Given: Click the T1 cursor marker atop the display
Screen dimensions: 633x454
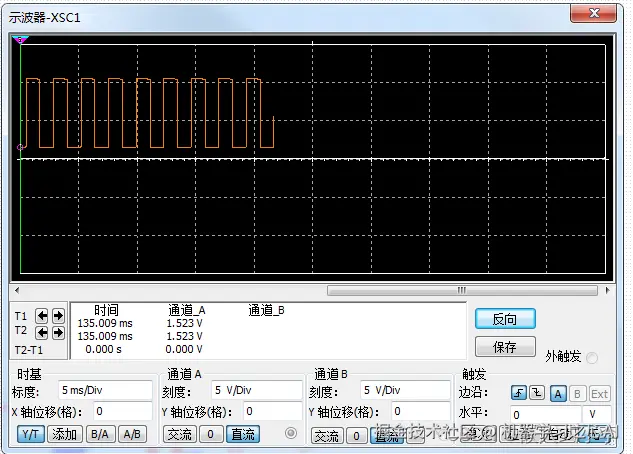Looking at the screenshot, I should pos(20,40).
